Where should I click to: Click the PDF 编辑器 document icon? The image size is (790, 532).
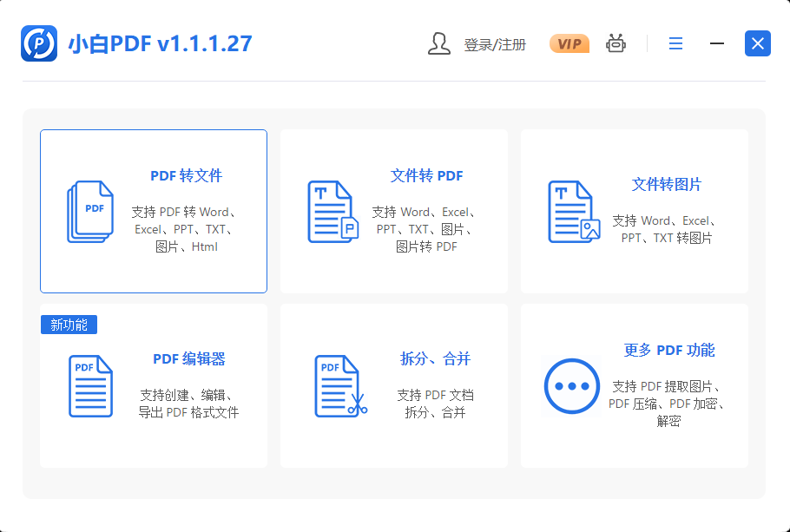pos(90,386)
